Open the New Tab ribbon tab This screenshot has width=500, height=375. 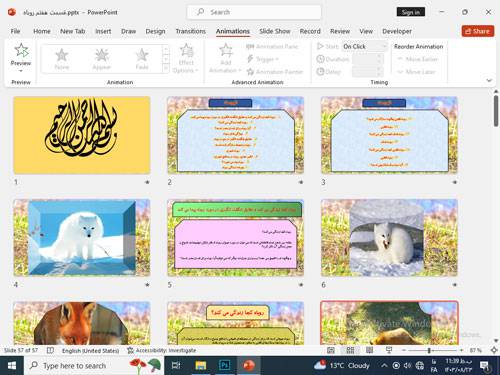pos(73,31)
